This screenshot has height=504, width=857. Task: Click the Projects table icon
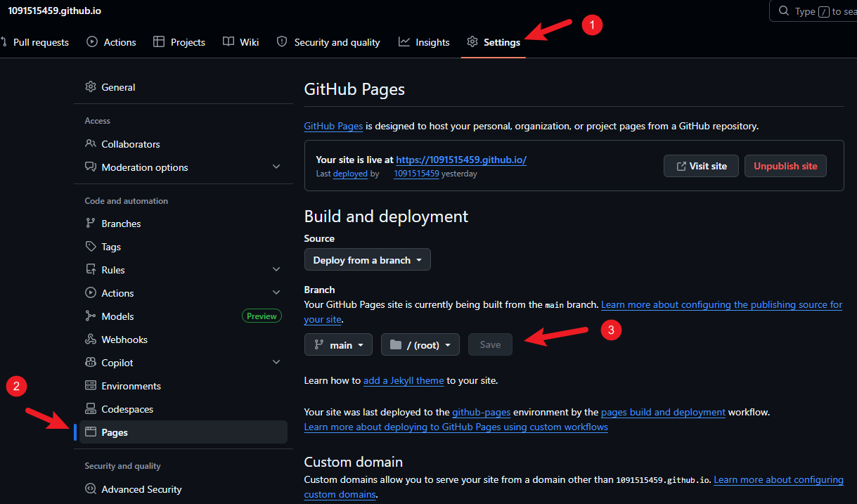pos(159,42)
